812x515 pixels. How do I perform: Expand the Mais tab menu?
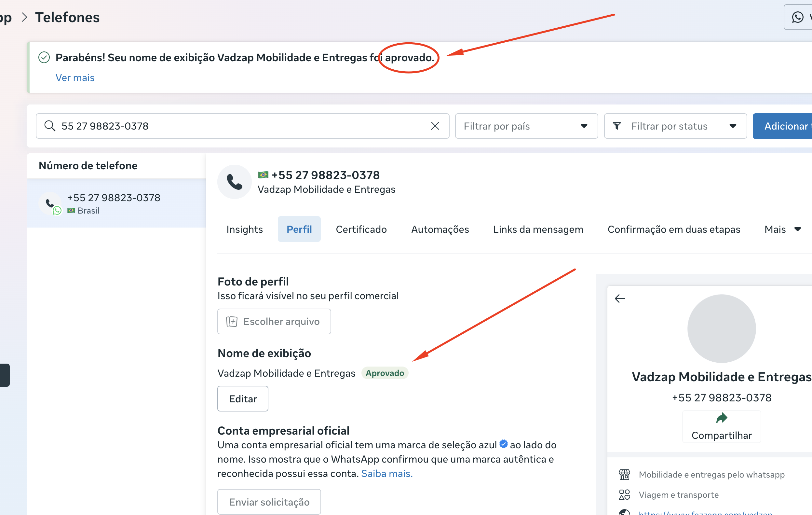782,229
